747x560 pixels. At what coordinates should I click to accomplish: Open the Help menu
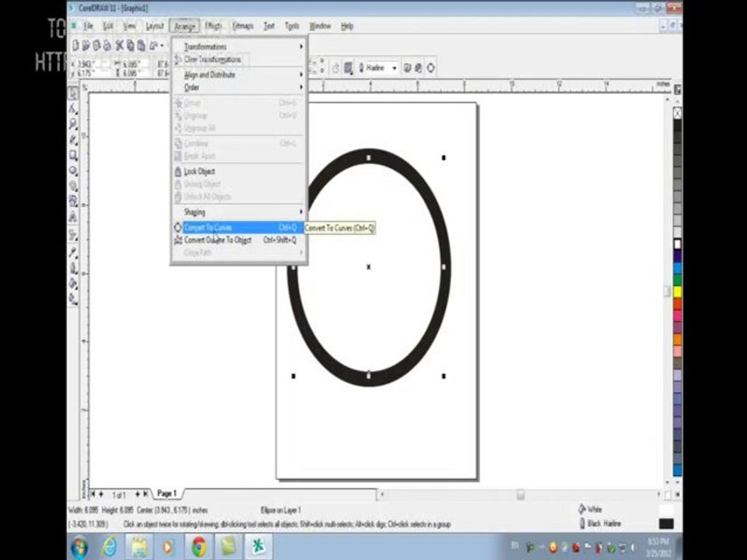coord(347,26)
